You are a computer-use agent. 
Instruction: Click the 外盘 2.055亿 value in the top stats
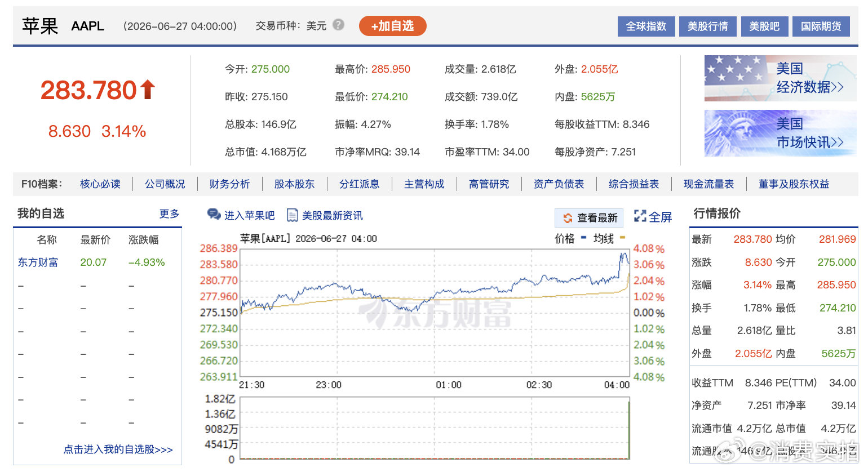coord(600,69)
